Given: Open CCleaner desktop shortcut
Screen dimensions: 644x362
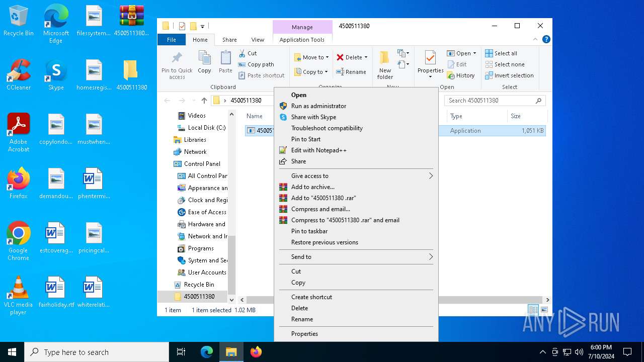Looking at the screenshot, I should pyautogui.click(x=19, y=75).
